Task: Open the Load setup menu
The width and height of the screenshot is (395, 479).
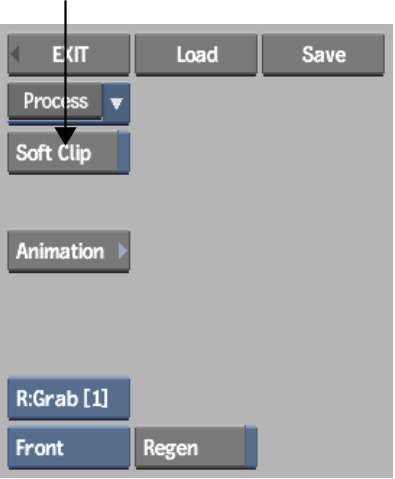Action: click(x=196, y=55)
